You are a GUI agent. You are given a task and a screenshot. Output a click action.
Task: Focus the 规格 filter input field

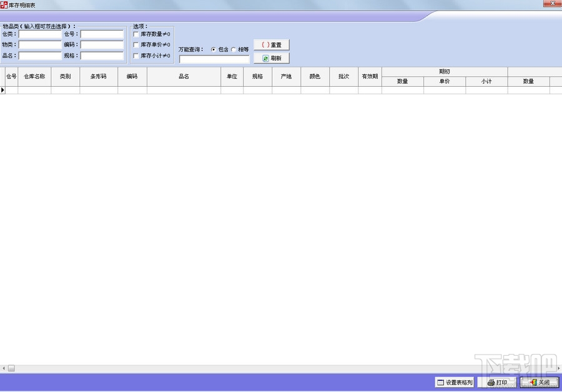tap(102, 56)
